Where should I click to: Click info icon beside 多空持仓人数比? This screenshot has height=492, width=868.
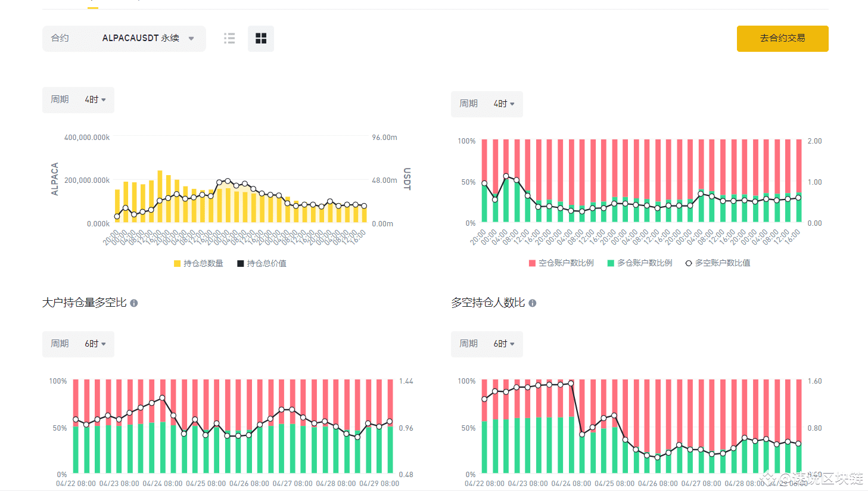click(533, 303)
